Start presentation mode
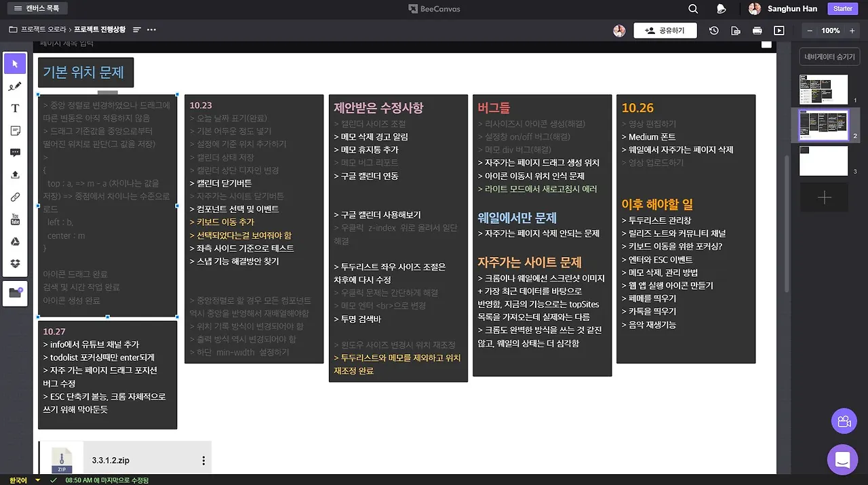This screenshot has height=485, width=868. click(x=779, y=31)
